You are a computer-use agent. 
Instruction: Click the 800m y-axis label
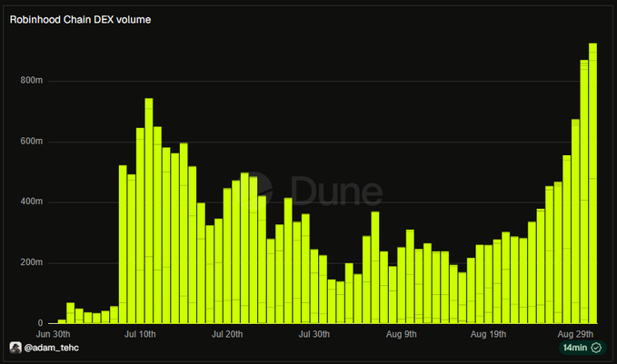[32, 81]
